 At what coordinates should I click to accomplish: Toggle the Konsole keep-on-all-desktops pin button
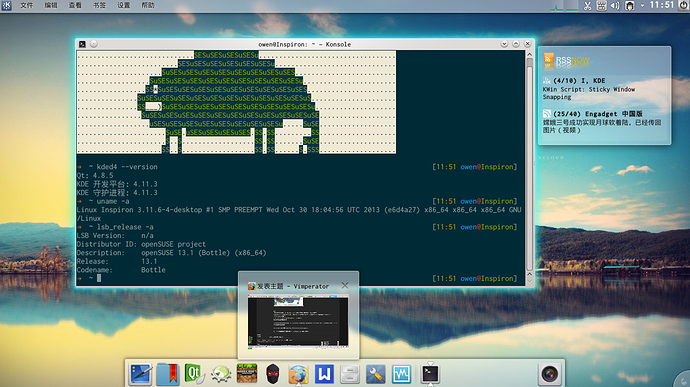click(x=94, y=44)
